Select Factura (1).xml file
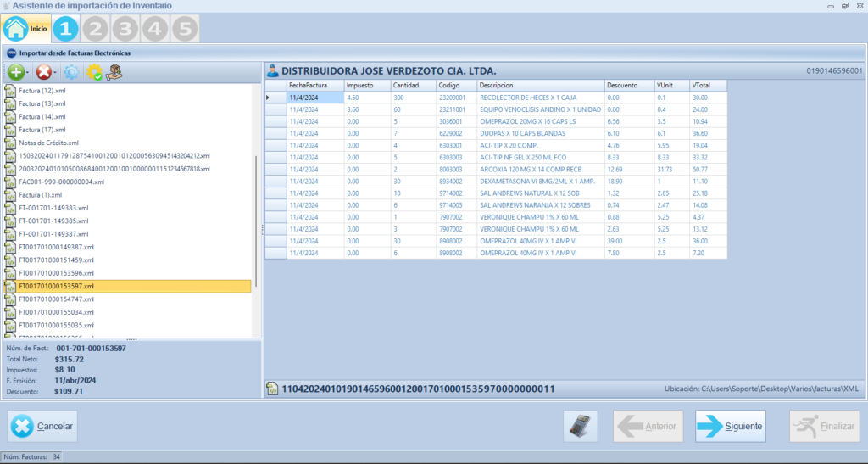The width and height of the screenshot is (868, 464). coord(41,195)
